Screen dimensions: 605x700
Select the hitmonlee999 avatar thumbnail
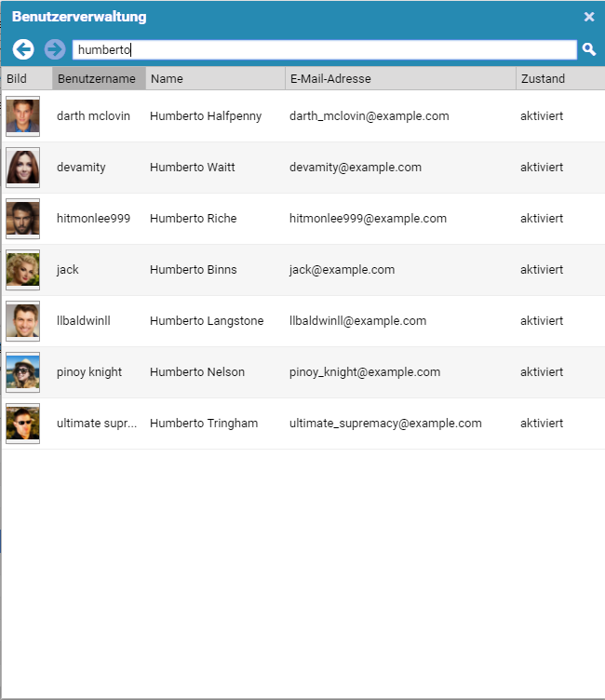tap(22, 219)
